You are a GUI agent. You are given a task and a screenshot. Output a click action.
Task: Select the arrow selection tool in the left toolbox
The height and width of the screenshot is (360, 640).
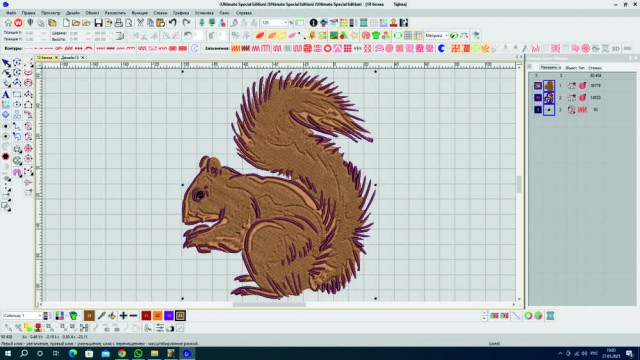[x=6, y=63]
